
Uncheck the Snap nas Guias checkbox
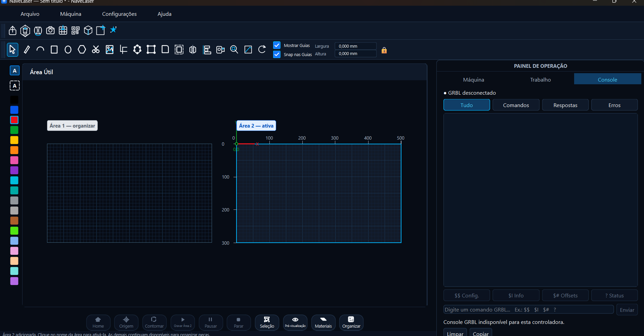(277, 54)
